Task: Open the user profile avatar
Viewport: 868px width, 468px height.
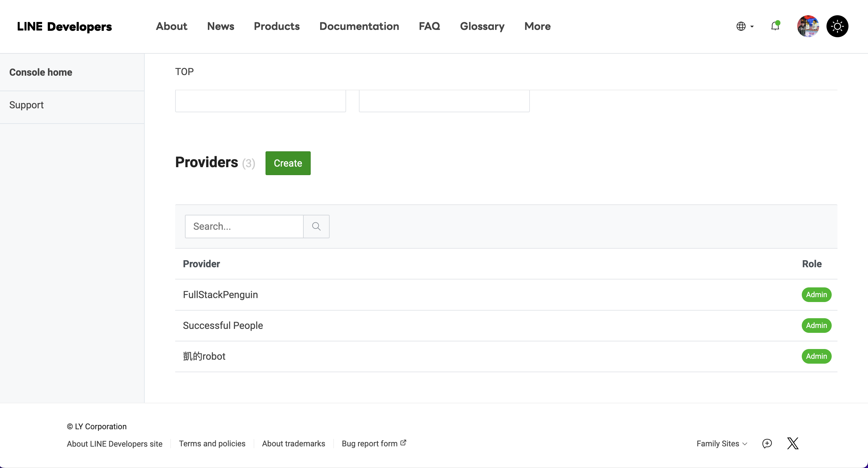Action: point(808,26)
